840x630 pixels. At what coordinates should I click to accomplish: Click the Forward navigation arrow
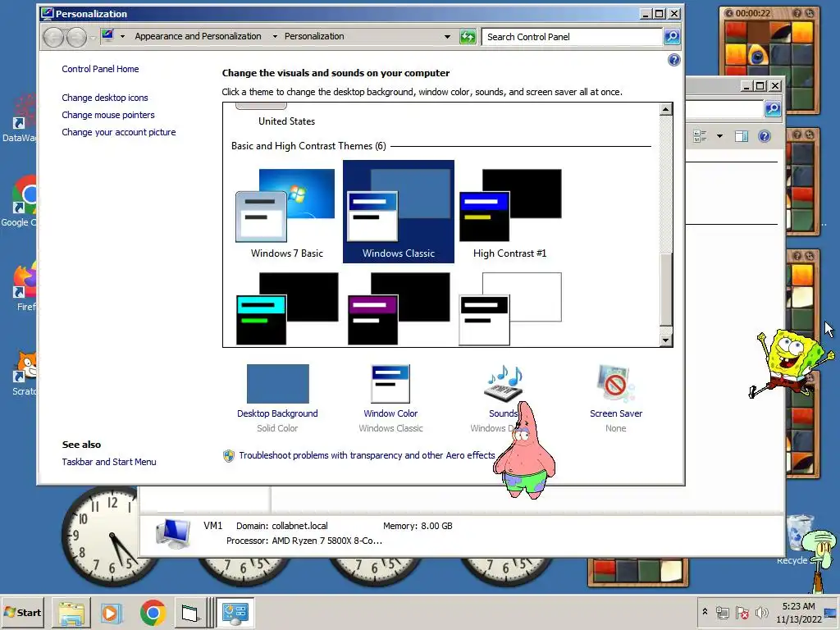coord(76,37)
